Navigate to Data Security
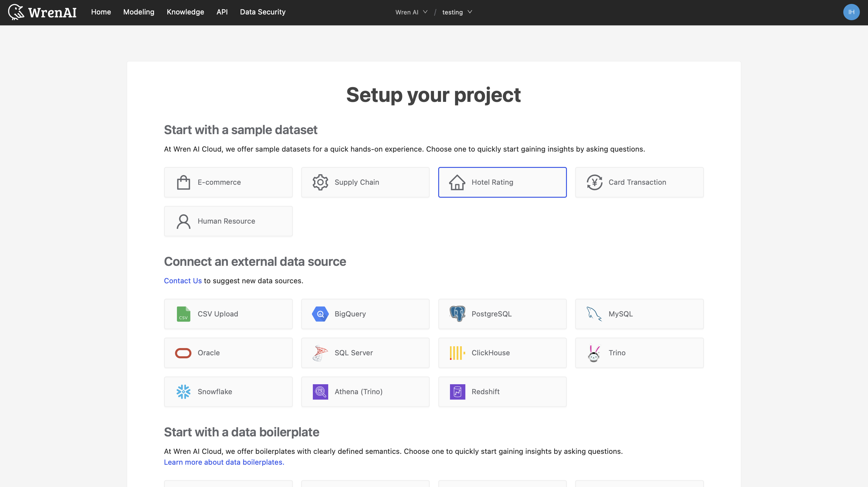This screenshot has height=487, width=868. pyautogui.click(x=263, y=12)
